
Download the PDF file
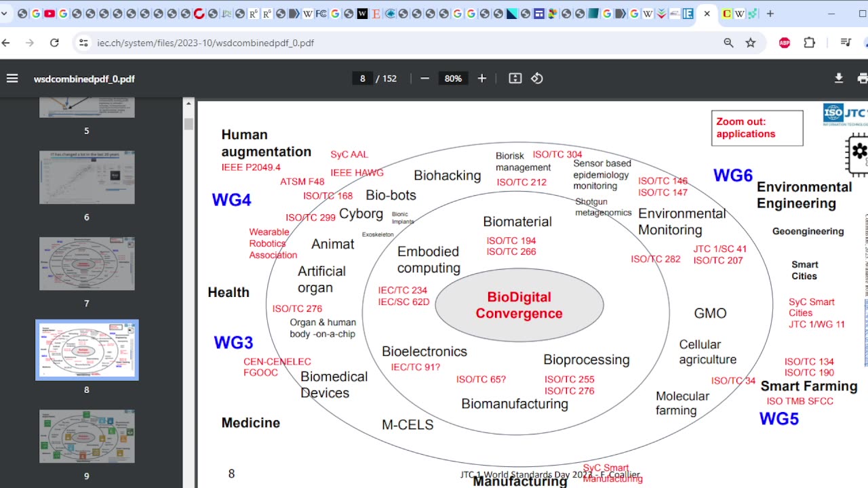click(x=839, y=79)
